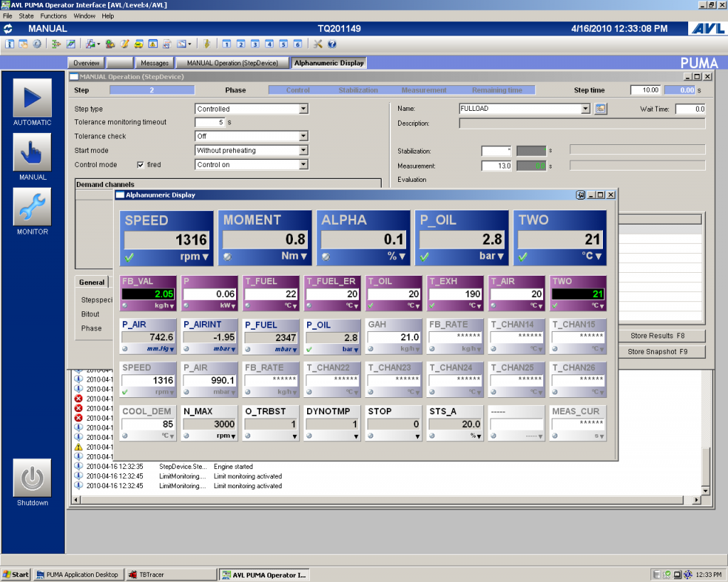Open window layout 5 from toolbar
Screen dimensions: 728x582
284,44
